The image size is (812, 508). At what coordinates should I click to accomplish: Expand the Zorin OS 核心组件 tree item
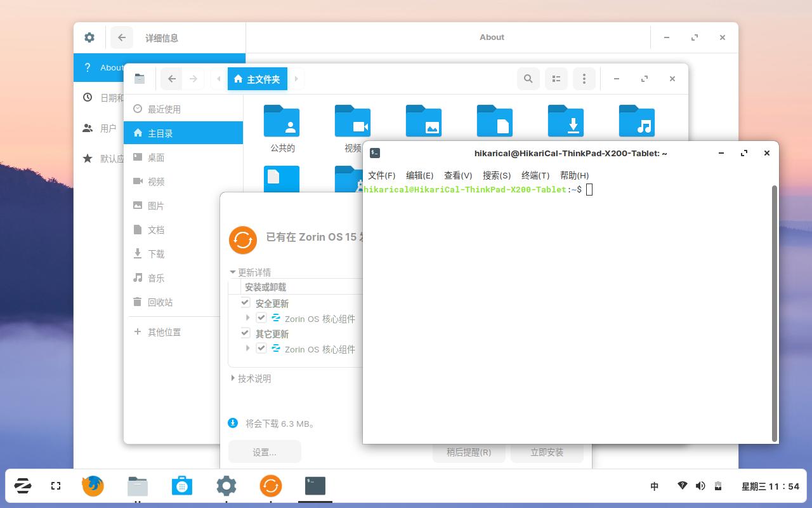[248, 318]
